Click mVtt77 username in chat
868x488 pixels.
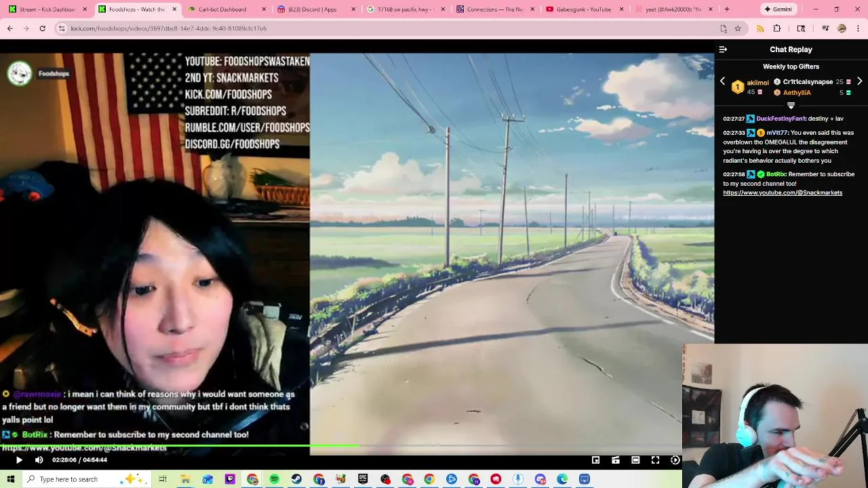click(777, 133)
